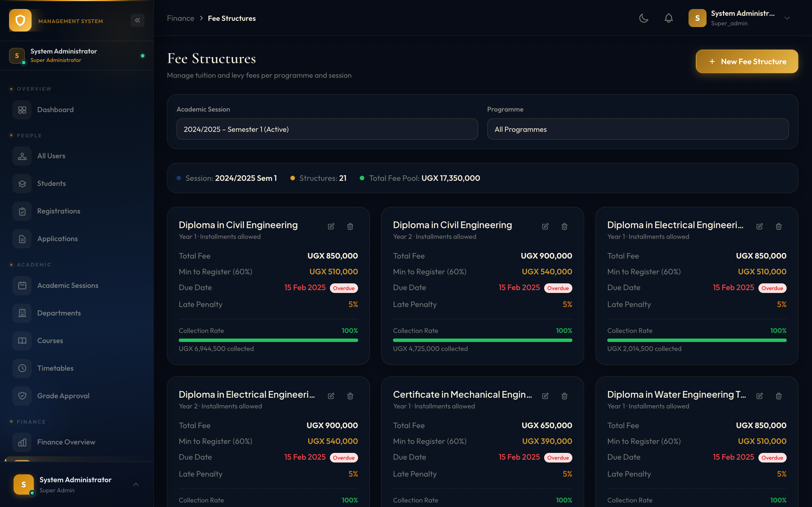The image size is (812, 507).
Task: Open the Academic Session dropdown
Action: pyautogui.click(x=327, y=129)
